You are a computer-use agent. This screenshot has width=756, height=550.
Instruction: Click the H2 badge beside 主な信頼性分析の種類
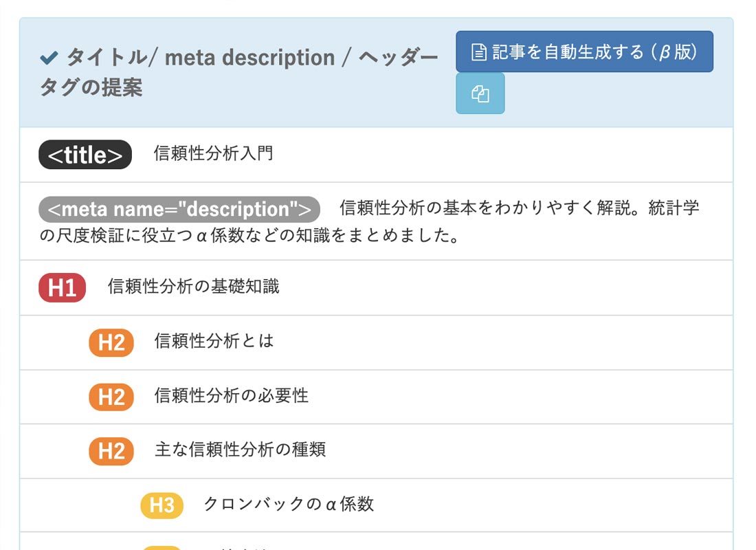click(x=111, y=451)
